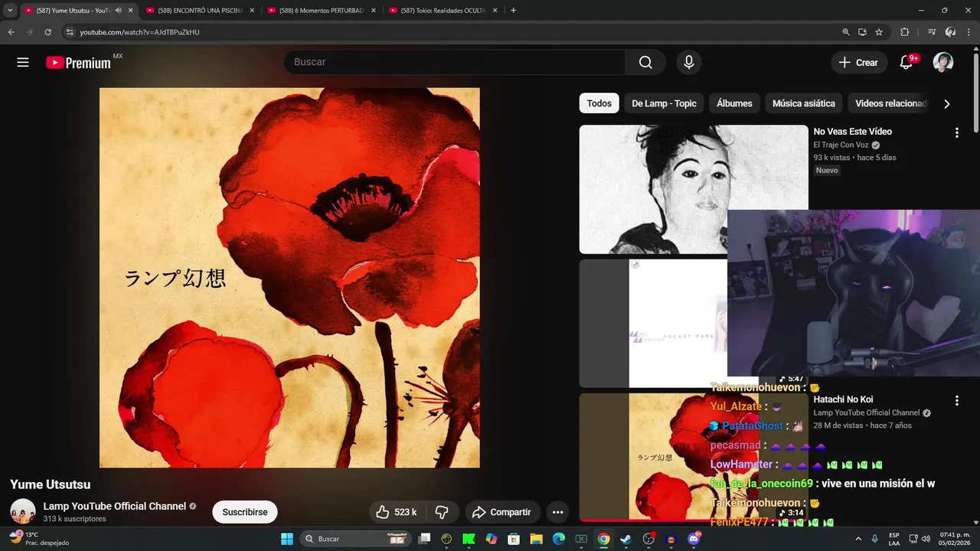Select the Álbumes filter chip
The image size is (980, 551).
[734, 103]
